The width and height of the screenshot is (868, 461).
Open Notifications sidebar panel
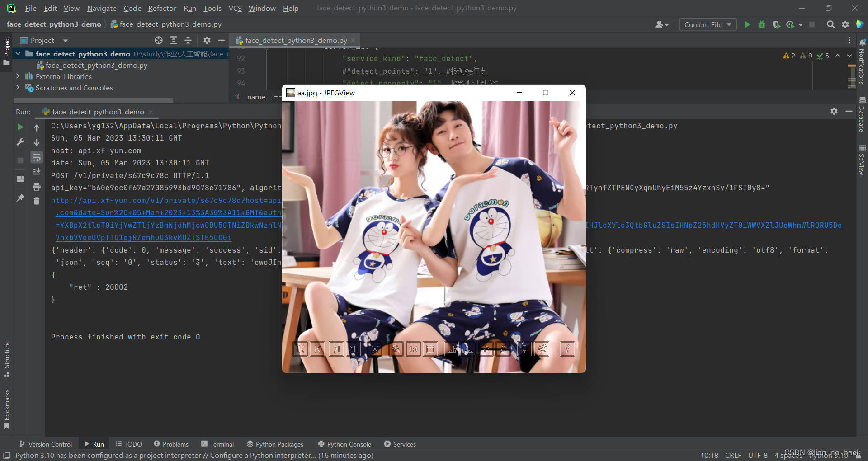point(862,61)
